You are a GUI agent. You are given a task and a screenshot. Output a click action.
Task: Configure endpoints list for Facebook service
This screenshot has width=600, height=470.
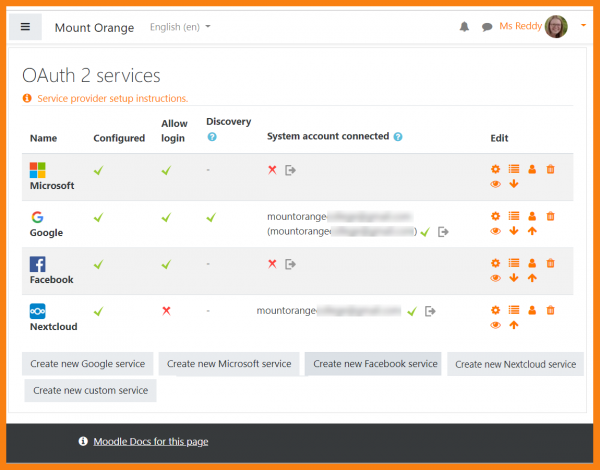(513, 264)
